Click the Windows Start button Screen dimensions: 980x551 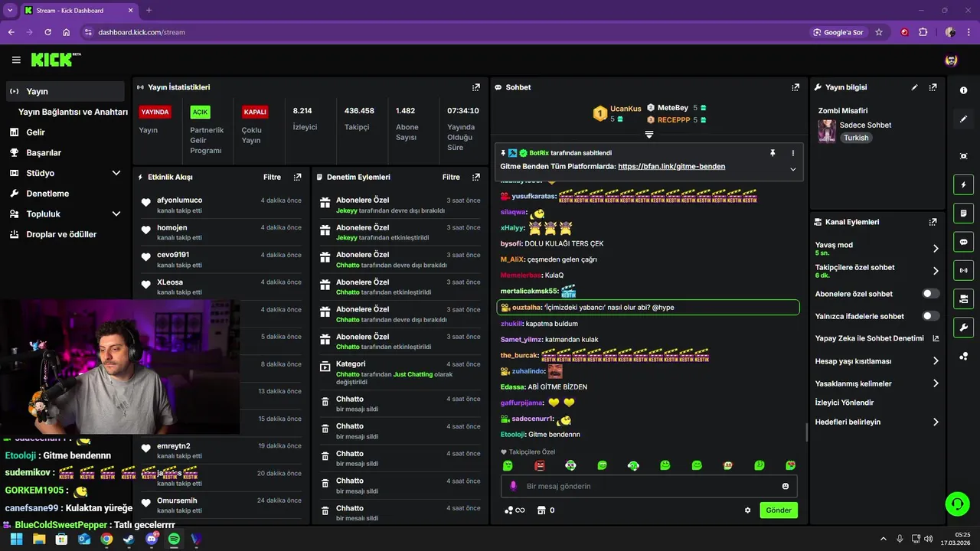[x=16, y=539]
